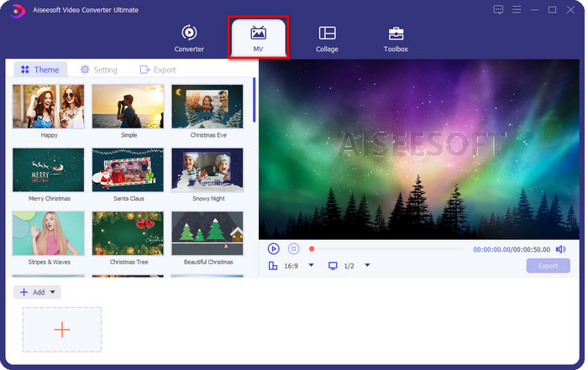Choose the Snowy Night theme
Screen dimensions: 588x370
(207, 170)
